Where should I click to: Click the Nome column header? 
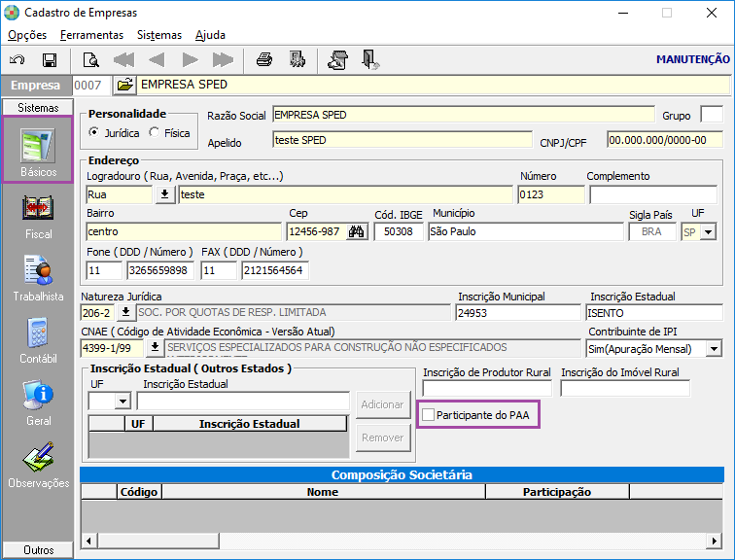[x=323, y=492]
